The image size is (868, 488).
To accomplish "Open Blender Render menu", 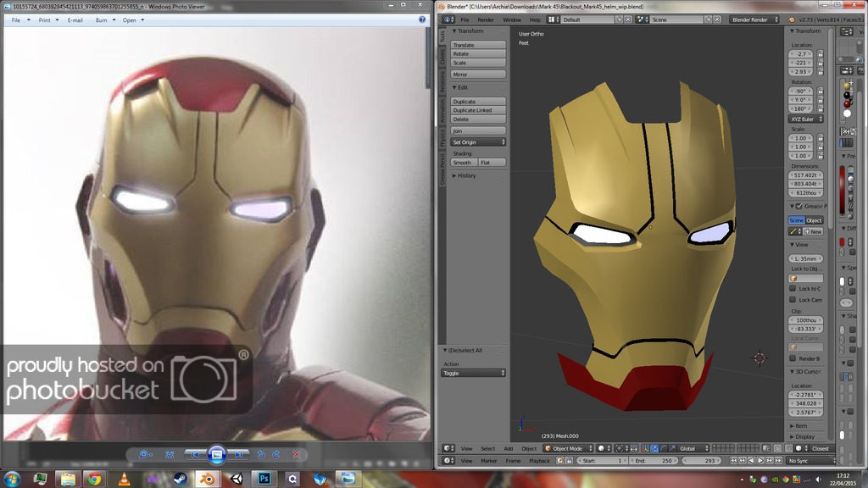I will click(486, 20).
